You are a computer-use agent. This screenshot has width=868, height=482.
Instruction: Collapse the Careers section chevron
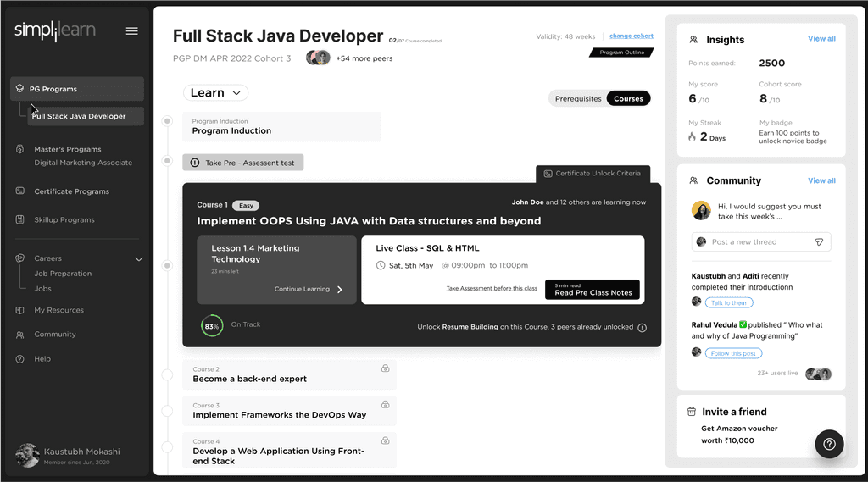139,259
